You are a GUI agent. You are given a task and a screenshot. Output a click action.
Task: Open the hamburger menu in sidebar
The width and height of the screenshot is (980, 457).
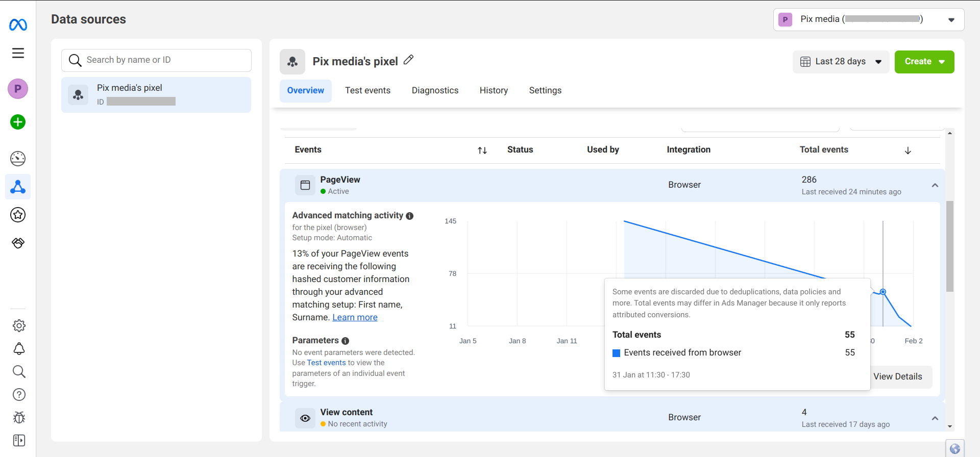[x=18, y=53]
